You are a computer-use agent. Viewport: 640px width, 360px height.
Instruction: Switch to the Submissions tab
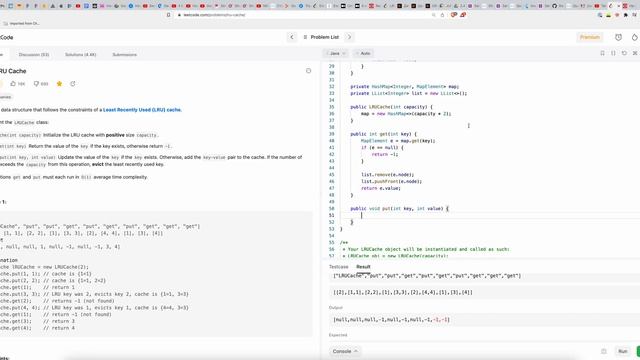124,55
